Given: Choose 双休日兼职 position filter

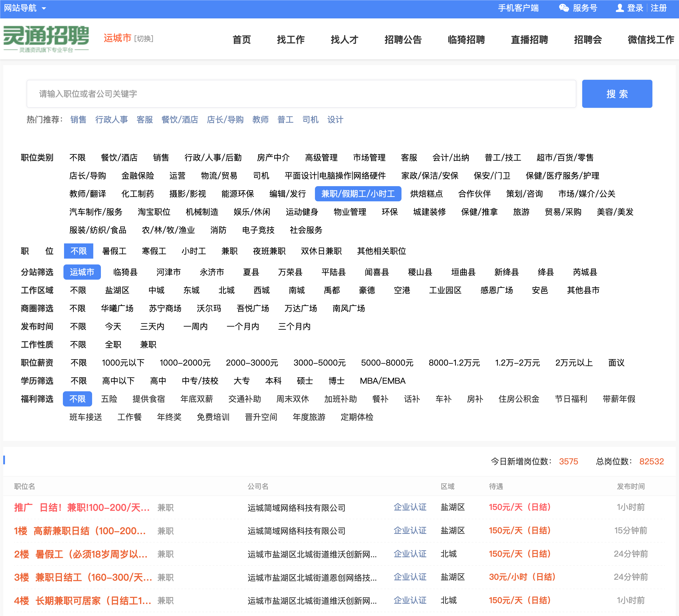Looking at the screenshot, I should (321, 251).
